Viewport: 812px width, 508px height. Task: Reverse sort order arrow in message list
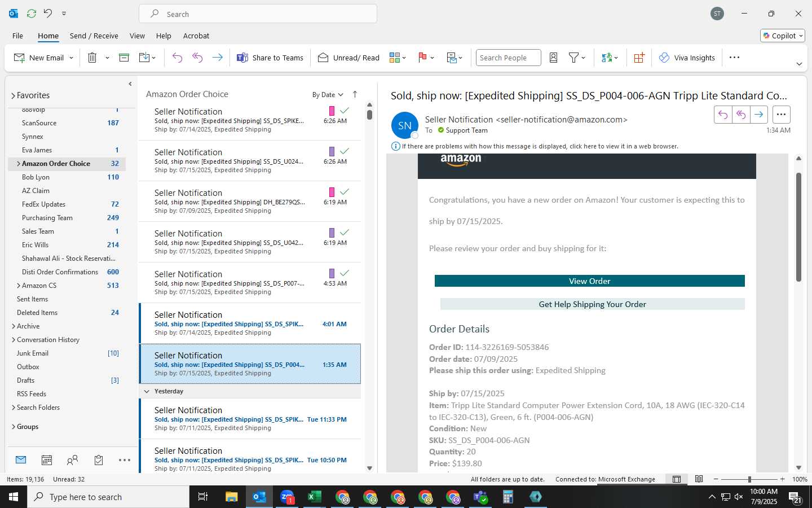point(355,94)
